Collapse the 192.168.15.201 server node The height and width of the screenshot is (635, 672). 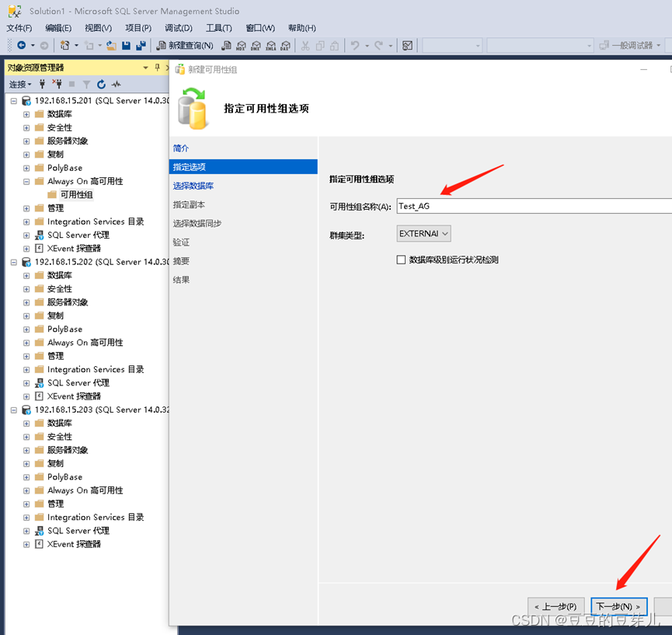pos(14,101)
